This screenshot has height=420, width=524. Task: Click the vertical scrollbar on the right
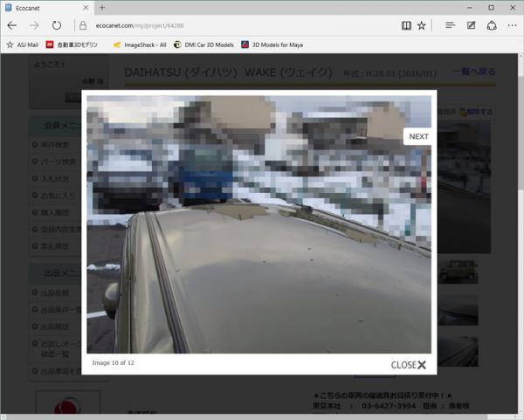[521, 134]
